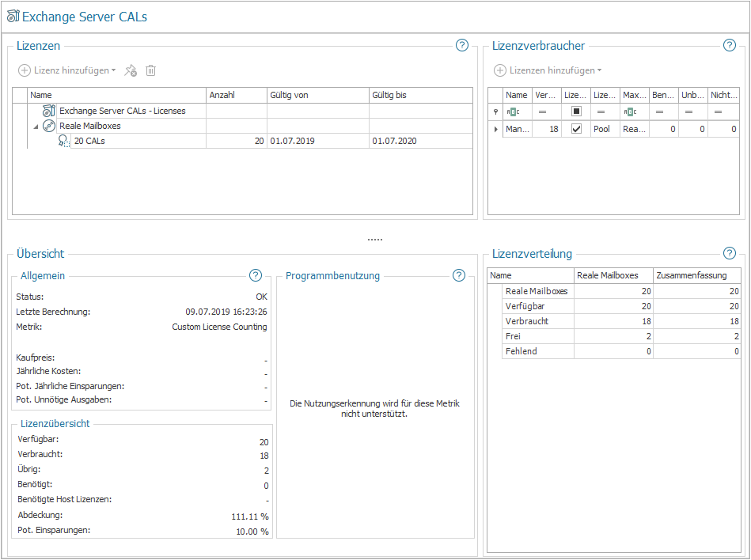Select the Reale Mailboxes tree row in Lizenzen
This screenshot has width=751, height=560.
tap(250, 126)
